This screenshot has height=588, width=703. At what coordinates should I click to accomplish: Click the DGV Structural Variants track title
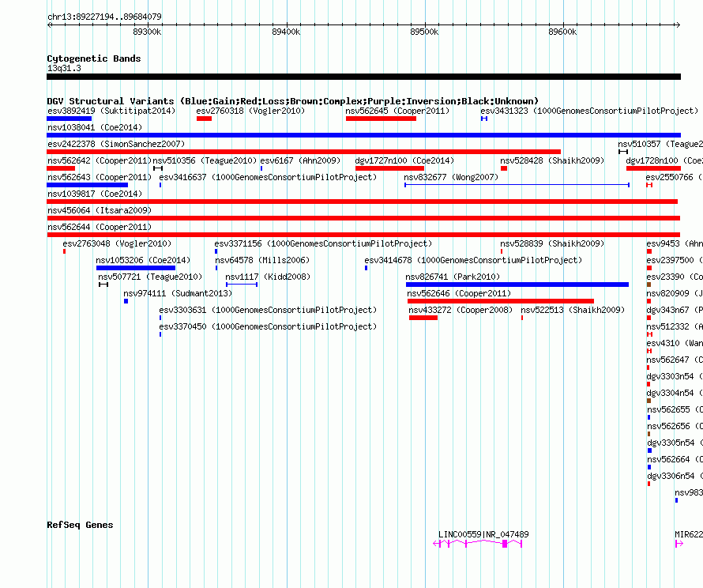click(x=293, y=101)
